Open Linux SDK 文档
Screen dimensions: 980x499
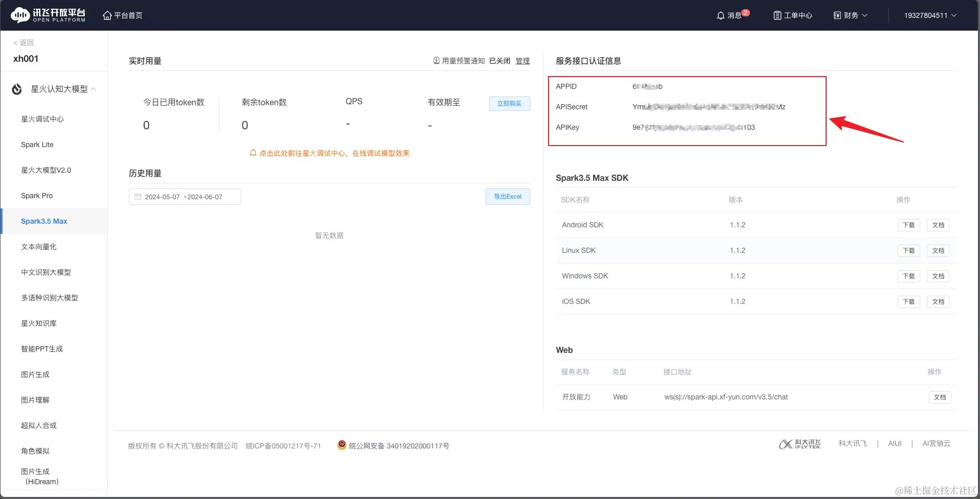click(x=938, y=251)
